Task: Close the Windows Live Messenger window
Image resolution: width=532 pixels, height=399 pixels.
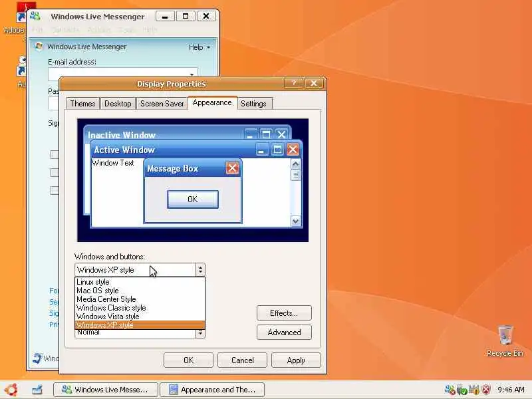Action: (206, 16)
